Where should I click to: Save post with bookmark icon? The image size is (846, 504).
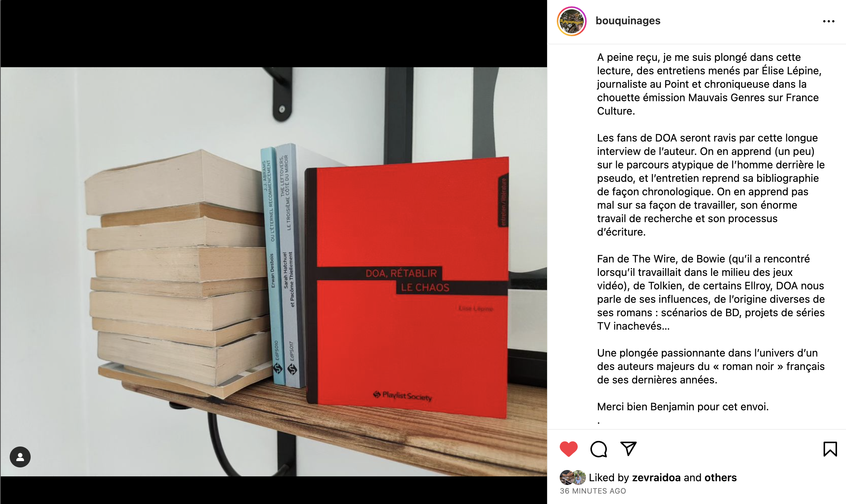[x=830, y=449]
